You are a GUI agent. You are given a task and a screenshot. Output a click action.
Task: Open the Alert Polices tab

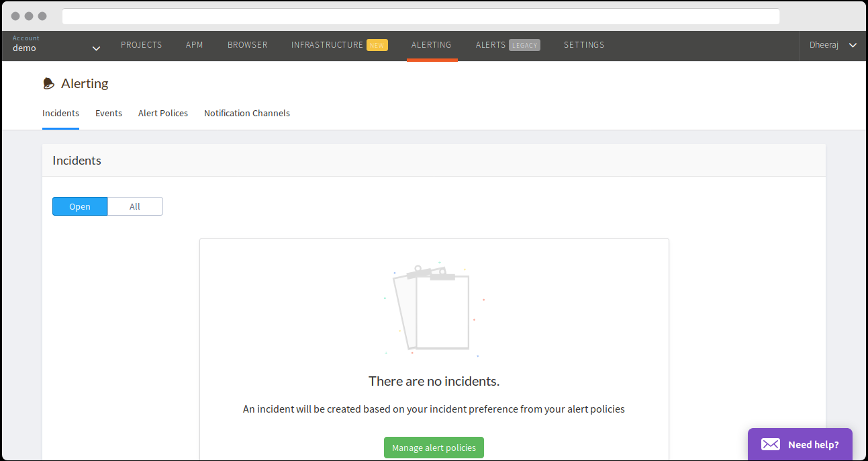[x=163, y=113]
